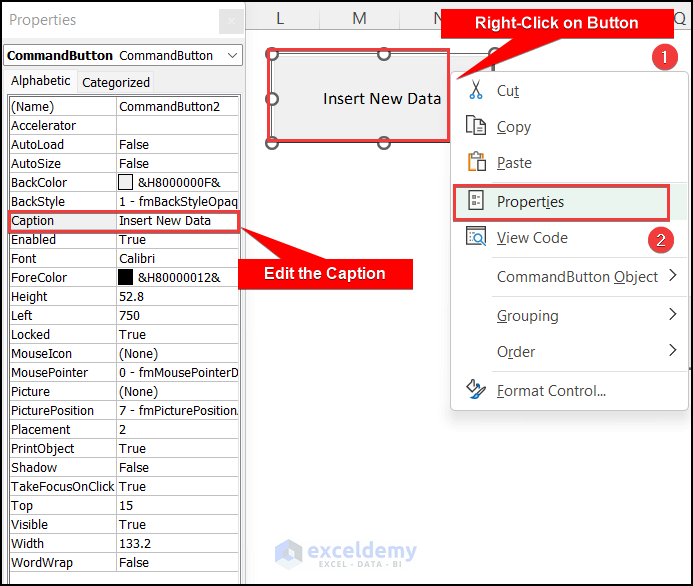Image resolution: width=693 pixels, height=586 pixels.
Task: Click the Paste clipboard icon
Action: coord(476,162)
